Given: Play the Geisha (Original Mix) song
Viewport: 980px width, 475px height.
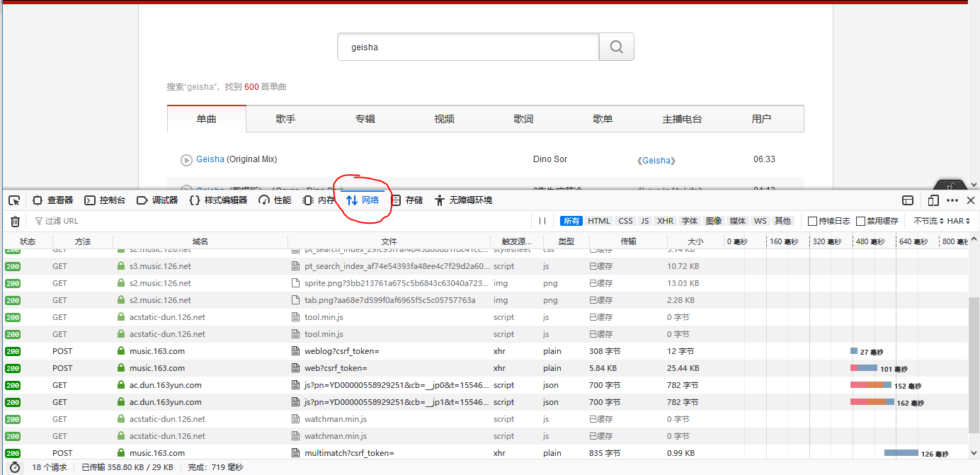Looking at the screenshot, I should (x=187, y=160).
